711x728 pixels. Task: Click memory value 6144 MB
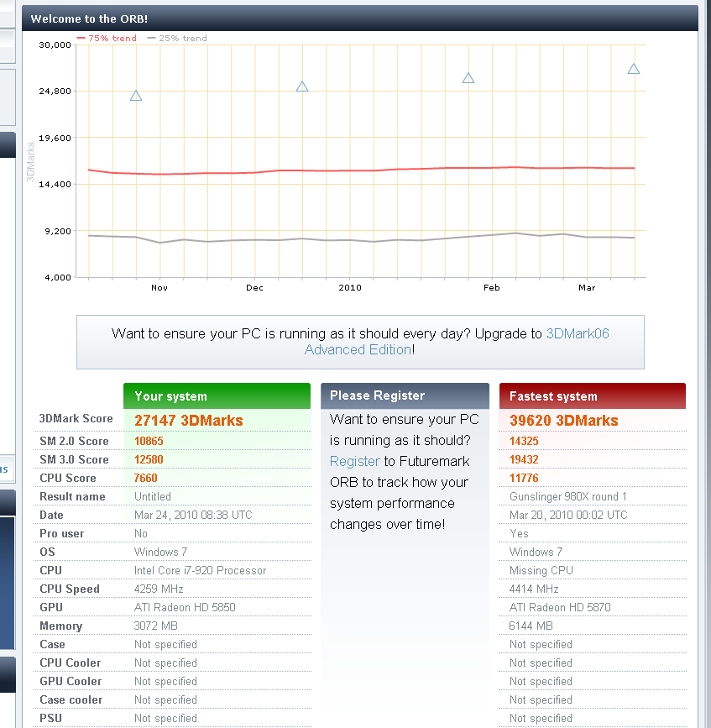(531, 626)
